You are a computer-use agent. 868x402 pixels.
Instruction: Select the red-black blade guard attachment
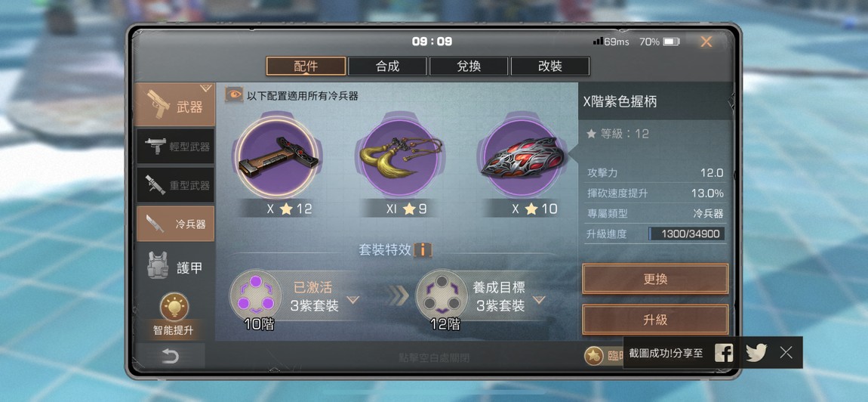point(522,156)
